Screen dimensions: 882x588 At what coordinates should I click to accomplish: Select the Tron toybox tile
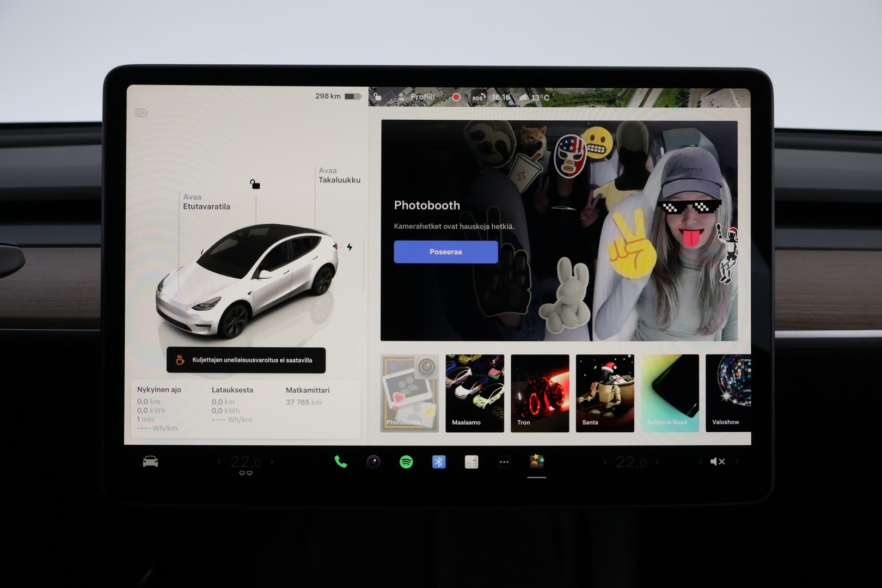540,393
